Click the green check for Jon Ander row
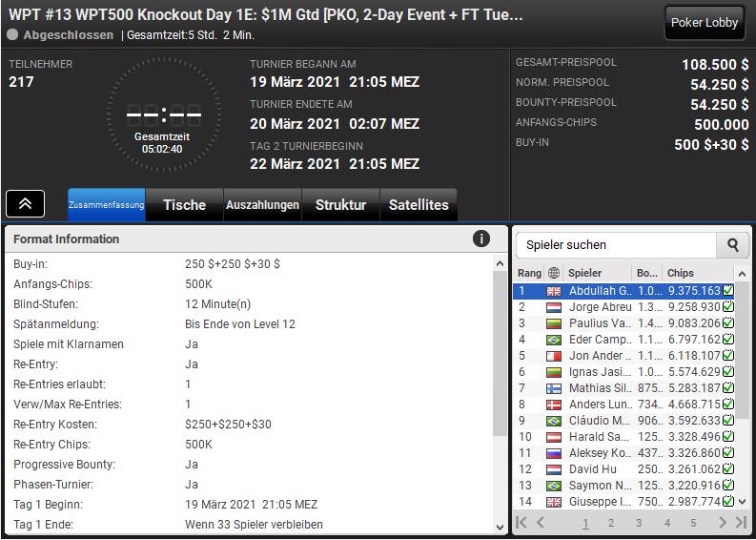 728,356
